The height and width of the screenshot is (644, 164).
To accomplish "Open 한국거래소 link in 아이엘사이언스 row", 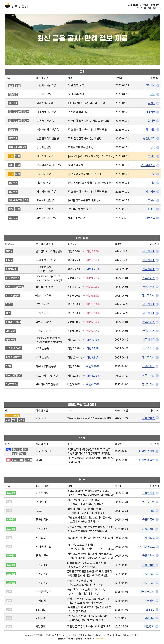I will pyautogui.click(x=148, y=376).
